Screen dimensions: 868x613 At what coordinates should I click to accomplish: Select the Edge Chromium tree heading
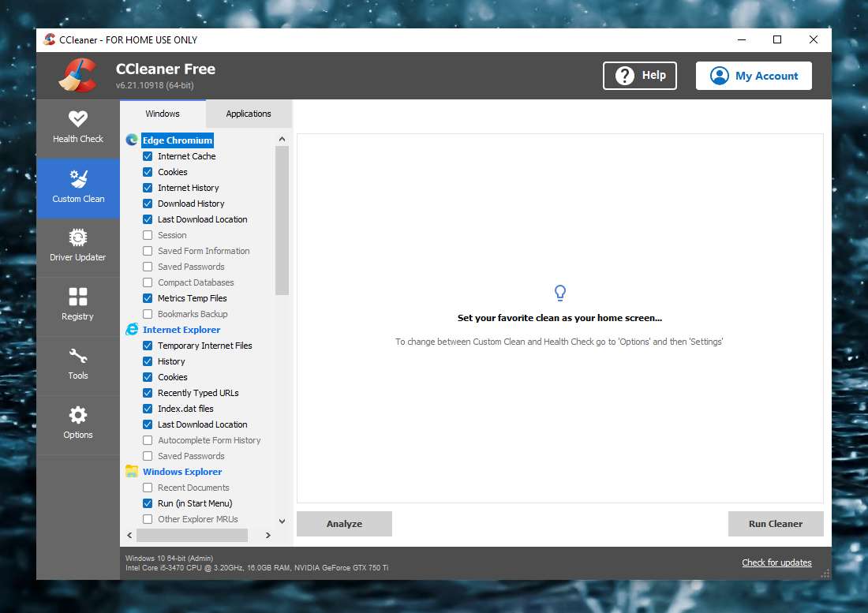coord(177,140)
